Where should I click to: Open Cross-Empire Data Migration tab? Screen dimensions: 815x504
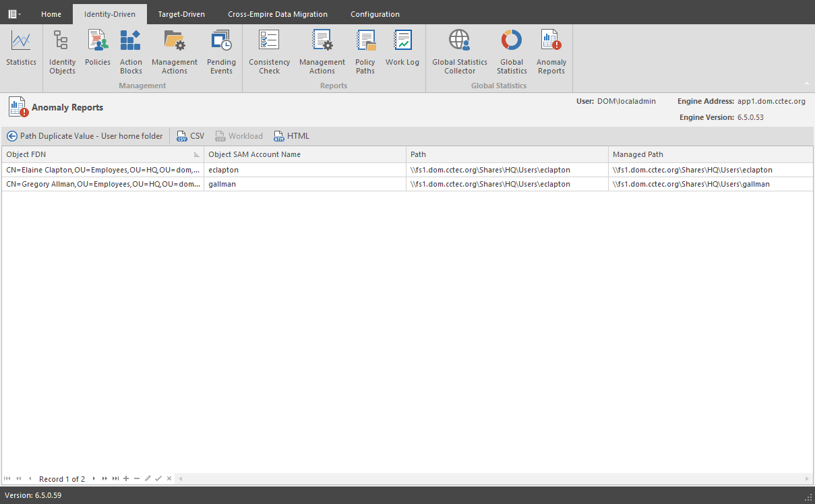278,14
